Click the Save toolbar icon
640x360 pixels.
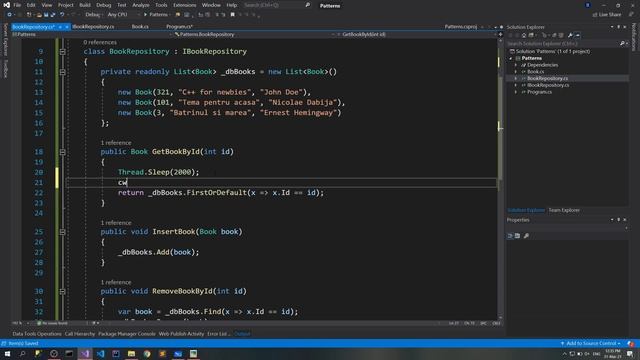(46, 15)
